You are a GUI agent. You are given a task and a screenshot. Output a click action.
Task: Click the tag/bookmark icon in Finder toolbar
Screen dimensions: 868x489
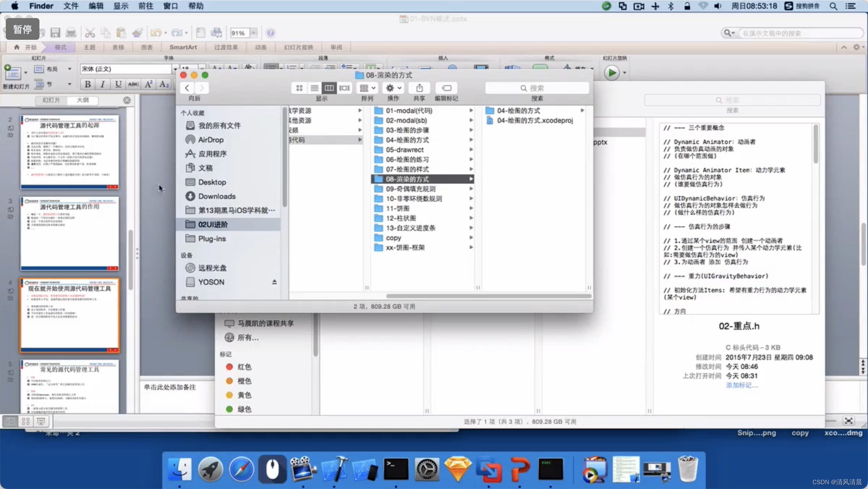pos(447,88)
